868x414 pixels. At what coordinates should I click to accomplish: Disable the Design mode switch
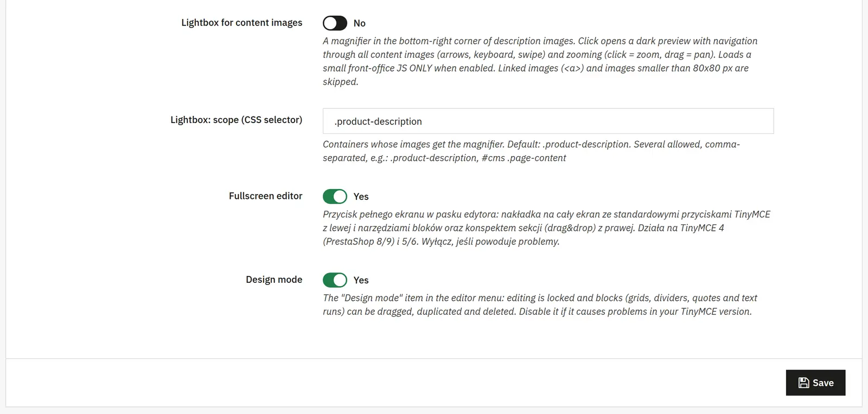pos(335,280)
